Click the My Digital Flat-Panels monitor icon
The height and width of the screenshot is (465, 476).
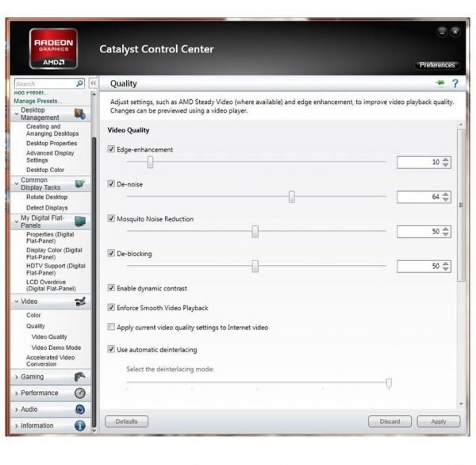(80, 221)
